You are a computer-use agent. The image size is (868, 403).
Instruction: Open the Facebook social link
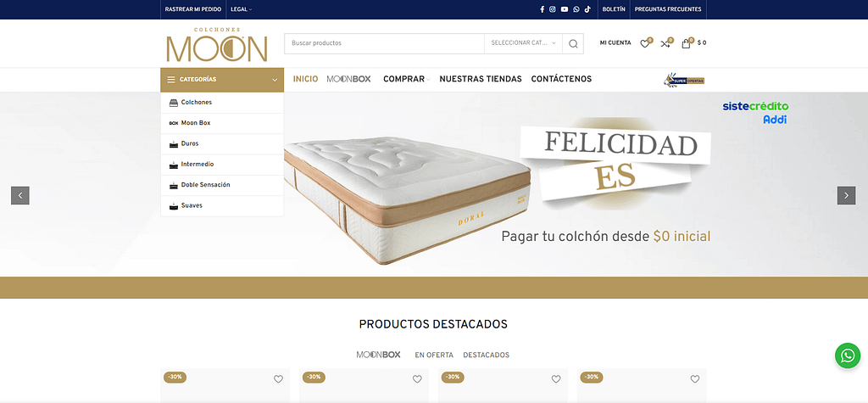coord(542,9)
